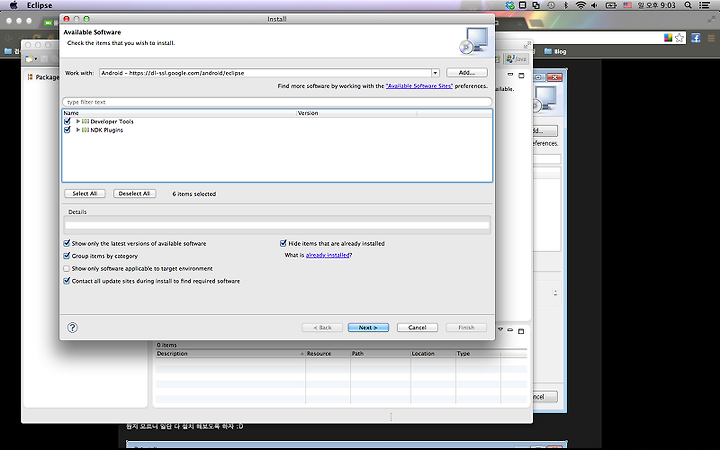Click the Cancel button in Install dialog

pyautogui.click(x=417, y=327)
